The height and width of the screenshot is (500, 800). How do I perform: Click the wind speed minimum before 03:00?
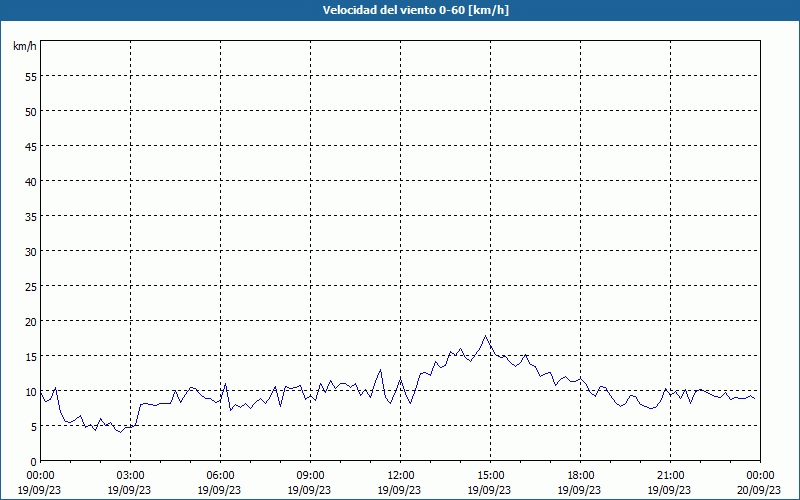pyautogui.click(x=120, y=433)
